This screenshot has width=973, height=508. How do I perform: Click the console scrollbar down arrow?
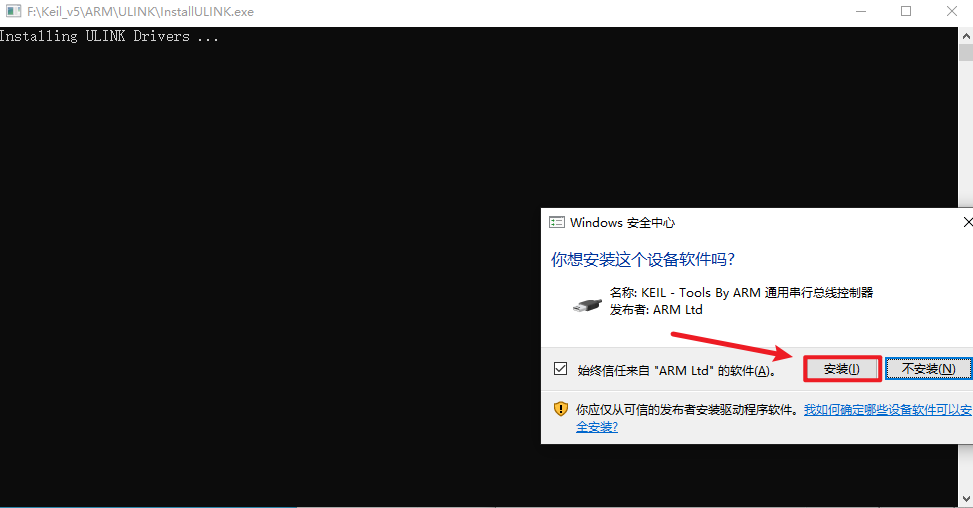[x=966, y=499]
